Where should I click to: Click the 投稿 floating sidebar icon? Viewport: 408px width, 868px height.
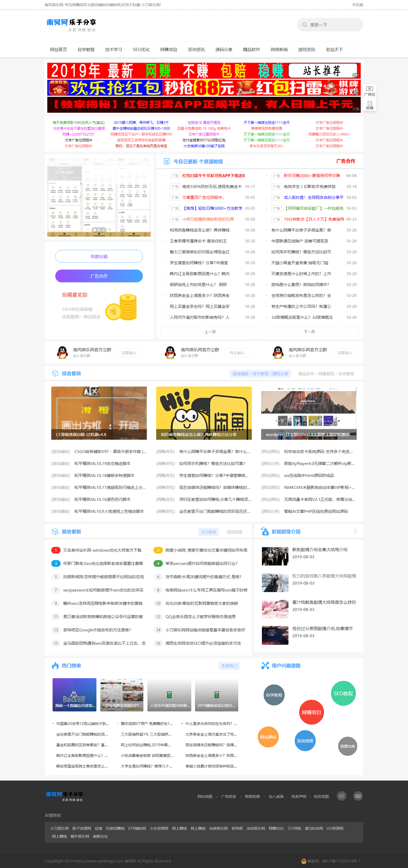click(x=369, y=104)
